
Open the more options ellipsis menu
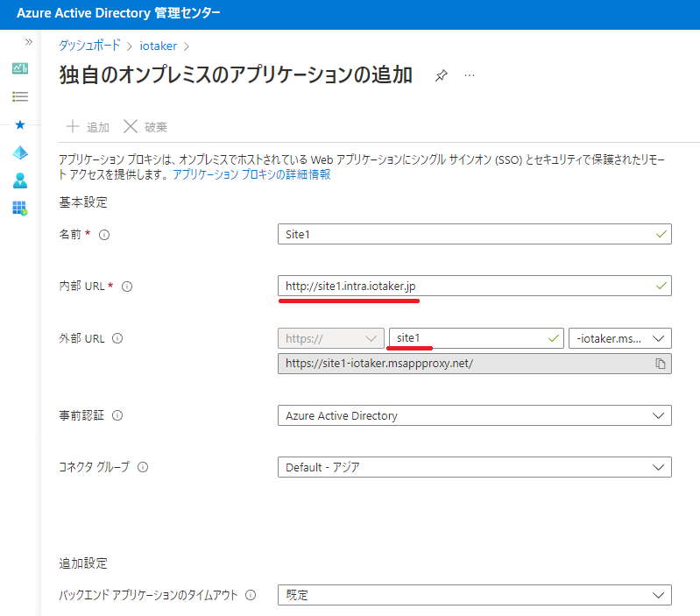470,76
